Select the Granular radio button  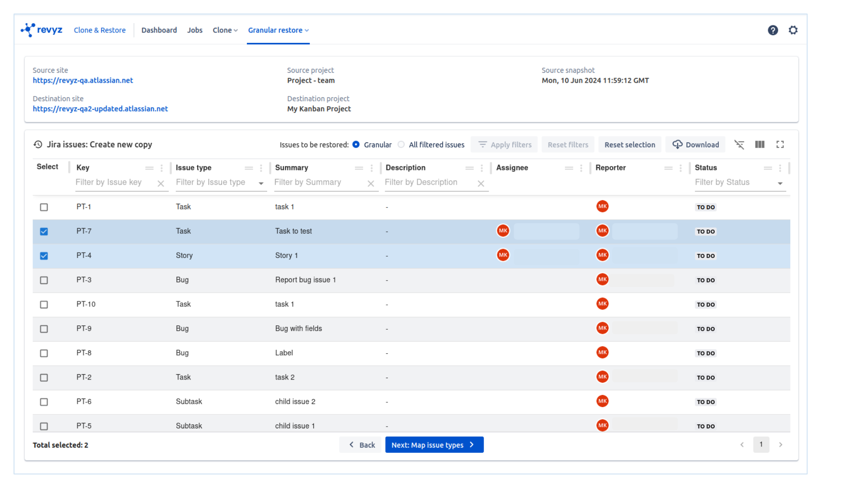coord(356,145)
